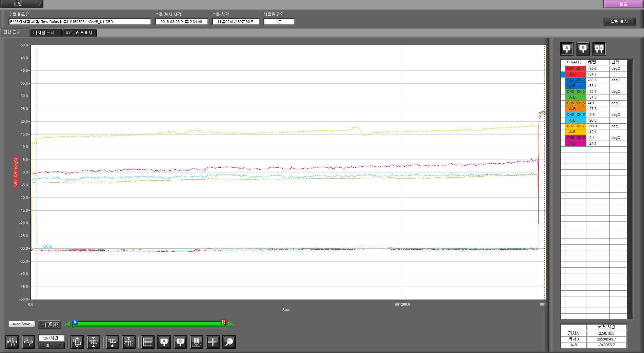
Task: Select the hand pan tool
Action: (x=56, y=325)
